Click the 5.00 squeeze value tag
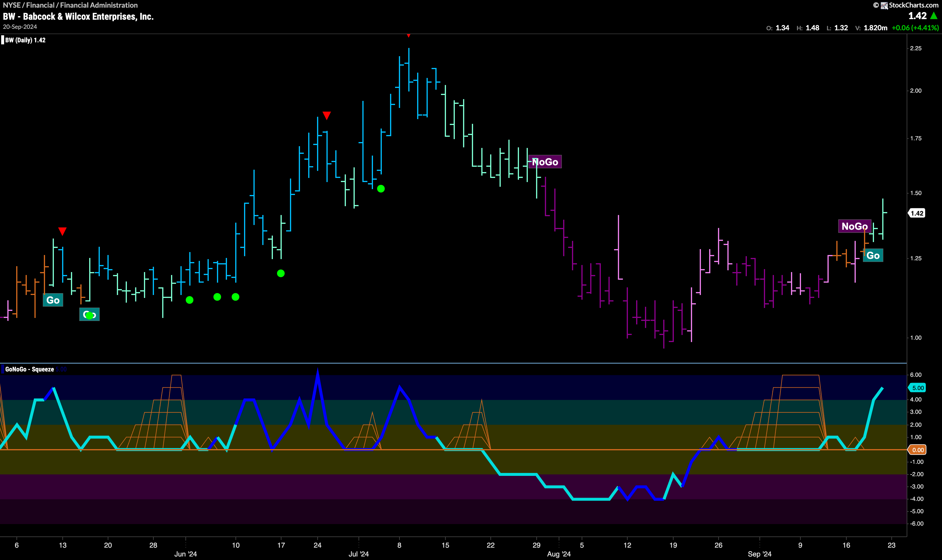The width and height of the screenshot is (942, 560). pyautogui.click(x=917, y=388)
